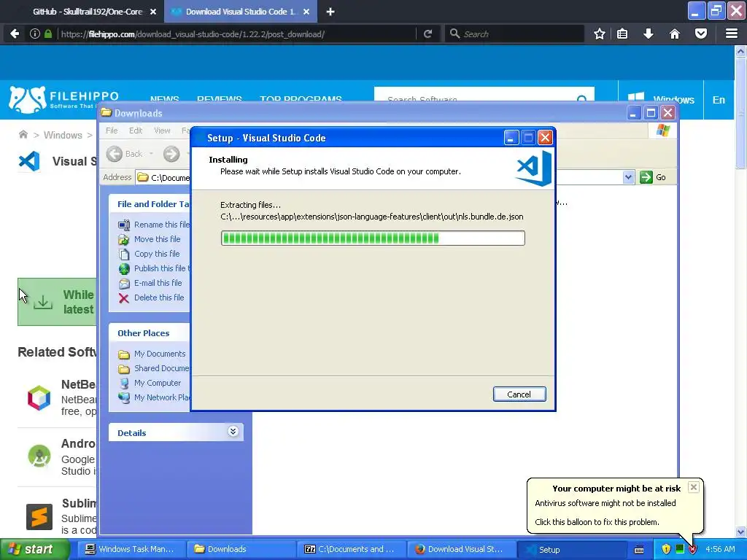Click the Sublime Text icon

(39, 517)
